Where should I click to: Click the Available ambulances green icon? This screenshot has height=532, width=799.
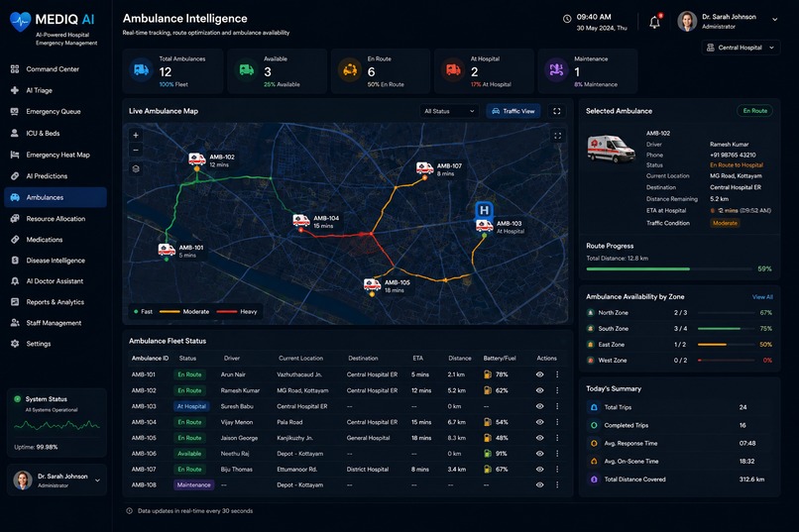[247, 69]
